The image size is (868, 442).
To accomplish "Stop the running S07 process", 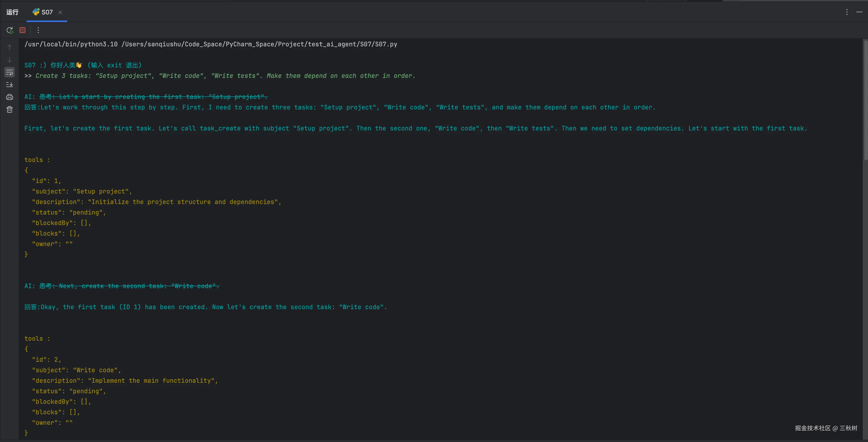I will [22, 30].
